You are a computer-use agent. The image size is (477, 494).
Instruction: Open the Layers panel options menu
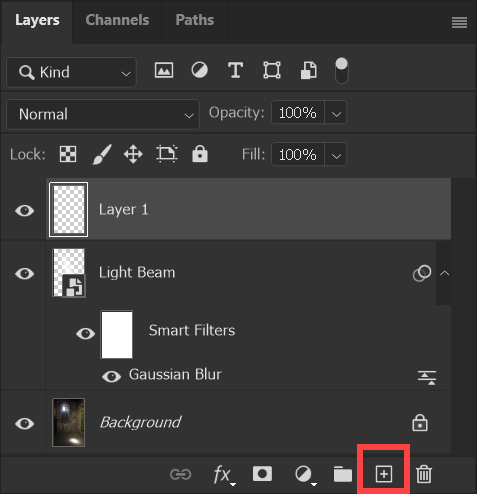pos(459,23)
